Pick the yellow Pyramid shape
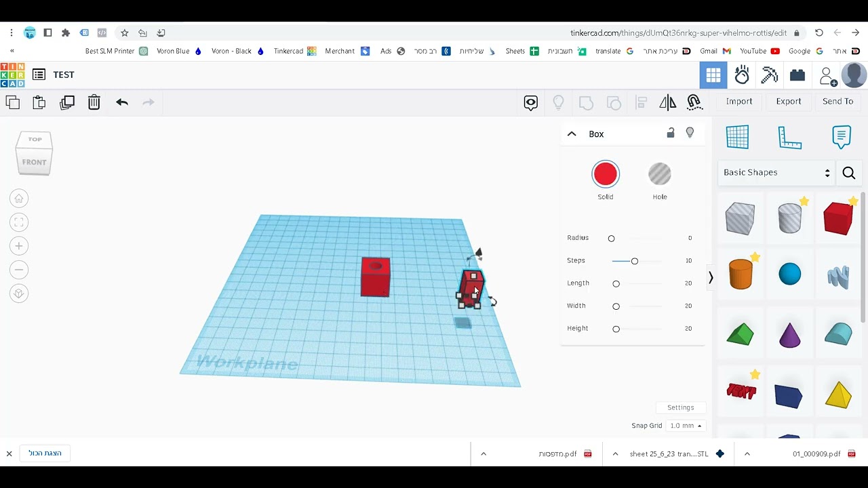 coord(839,395)
